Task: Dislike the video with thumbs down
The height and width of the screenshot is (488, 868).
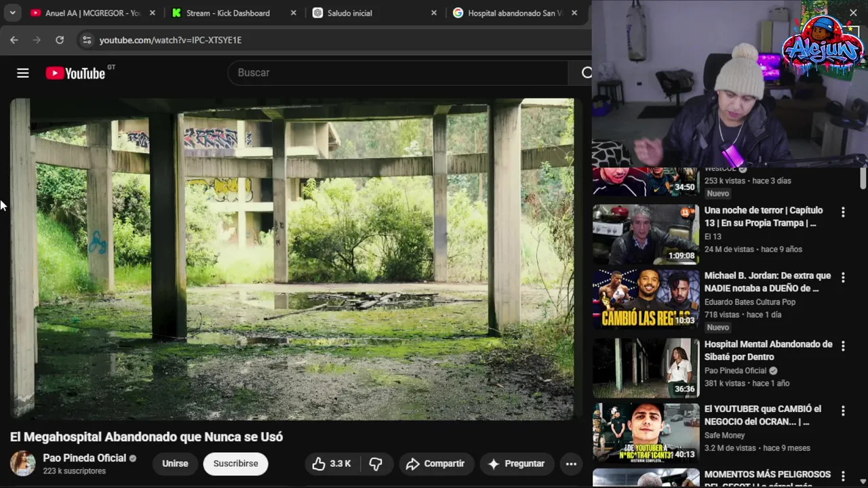Action: (x=376, y=464)
